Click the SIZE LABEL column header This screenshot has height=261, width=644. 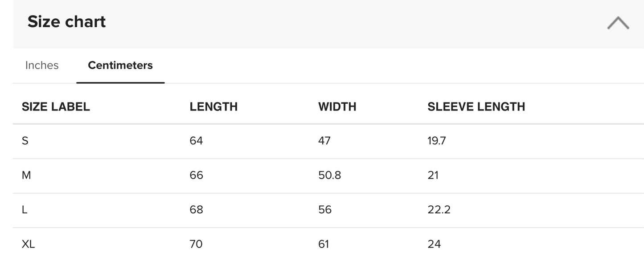coord(56,107)
